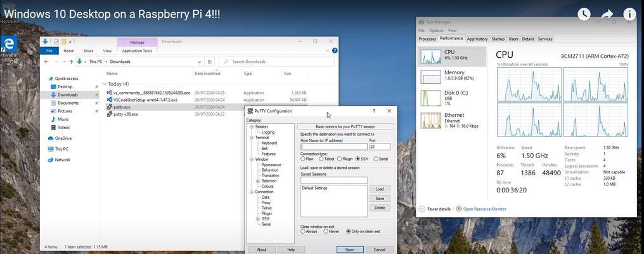Click the Pictures folder icon in sidebar
Viewport: 644px width, 254px height.
(x=53, y=111)
